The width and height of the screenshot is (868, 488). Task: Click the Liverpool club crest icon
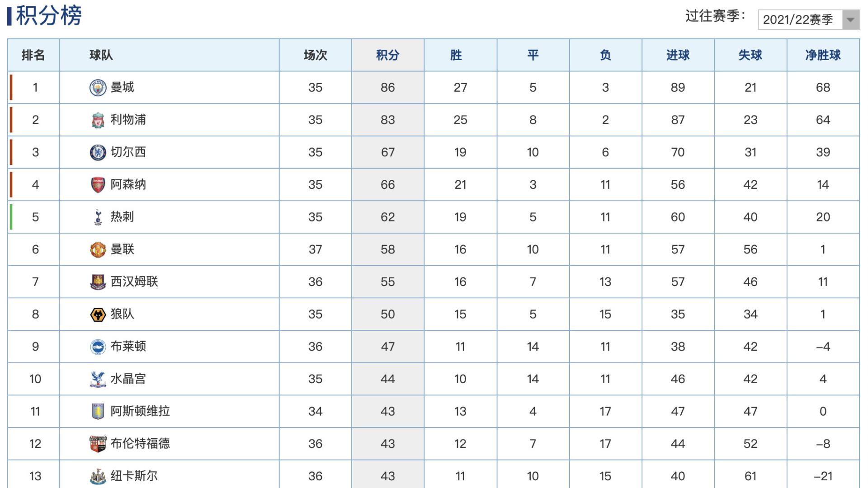click(98, 120)
